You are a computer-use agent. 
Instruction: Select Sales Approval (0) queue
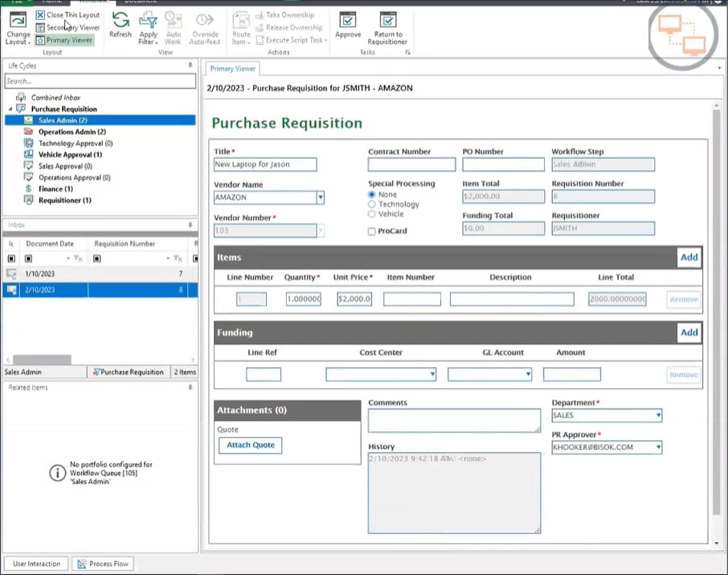[x=65, y=166]
